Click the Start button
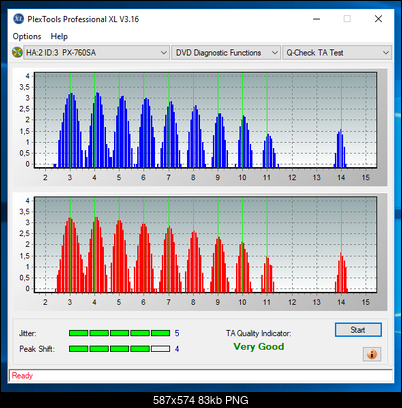This screenshot has width=402, height=408. coord(358,330)
